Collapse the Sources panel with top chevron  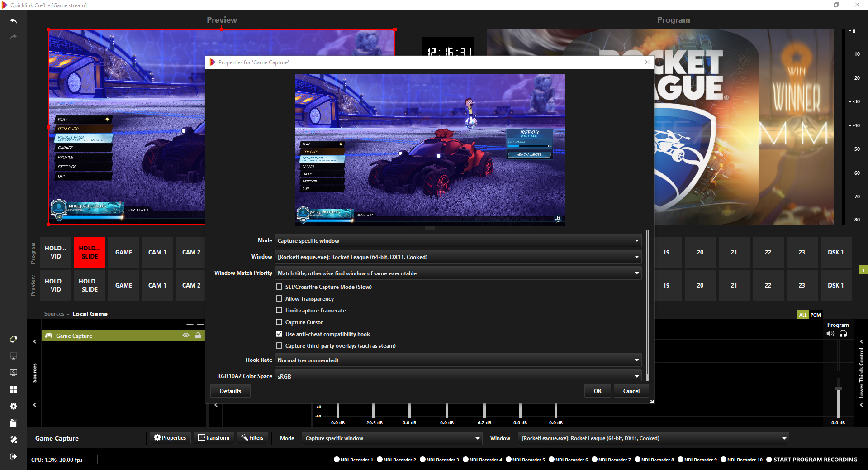point(34,341)
